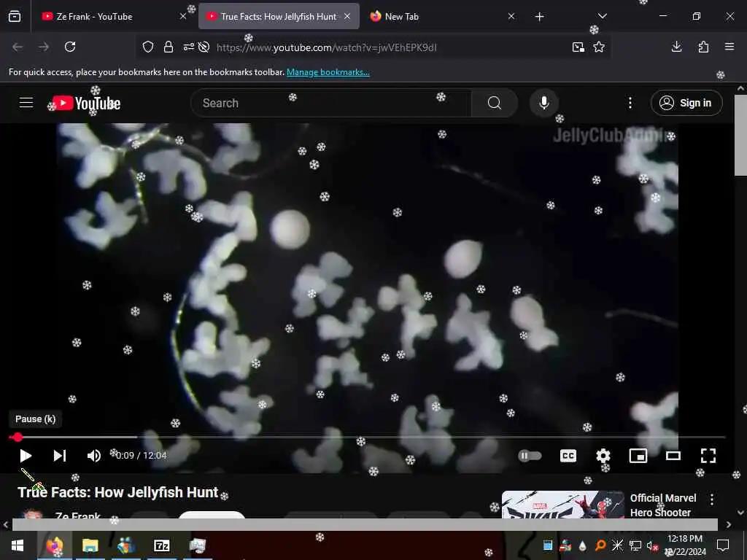View site security padlock info
This screenshot has width=747, height=560.
[169, 47]
